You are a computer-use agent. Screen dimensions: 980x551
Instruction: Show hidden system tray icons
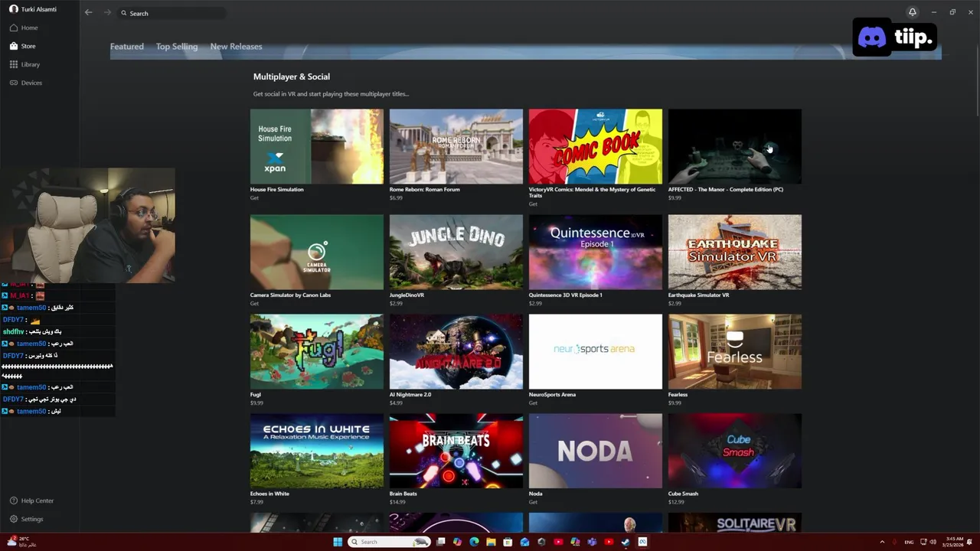click(882, 542)
